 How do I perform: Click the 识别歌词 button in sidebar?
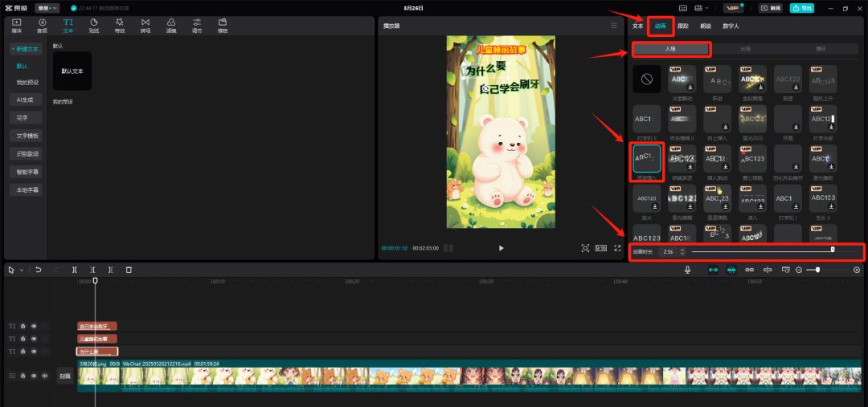(x=28, y=153)
